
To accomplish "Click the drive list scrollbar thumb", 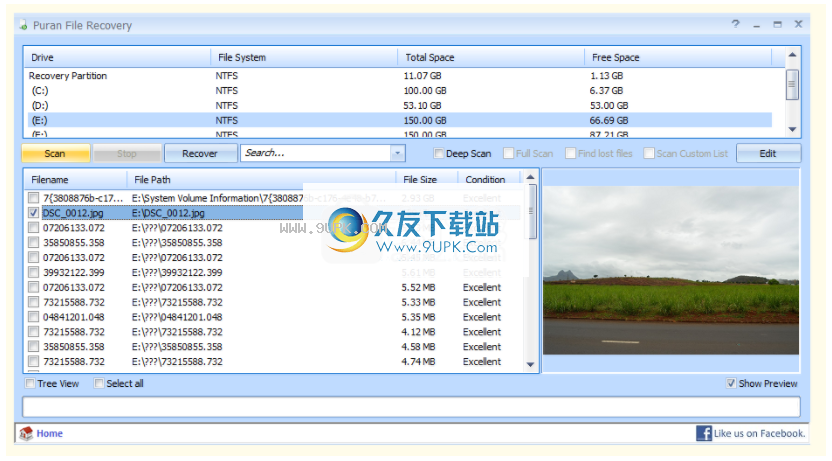I will pyautogui.click(x=792, y=84).
